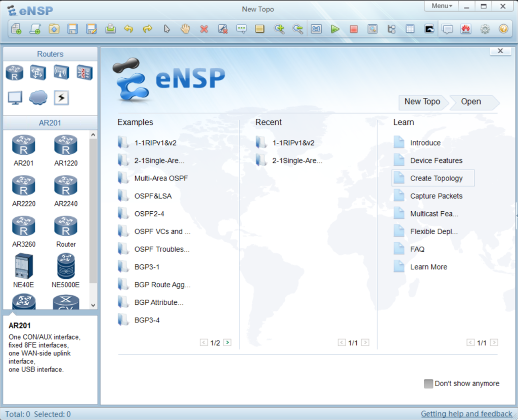Click the New Topo button
518x420 pixels.
coord(422,102)
